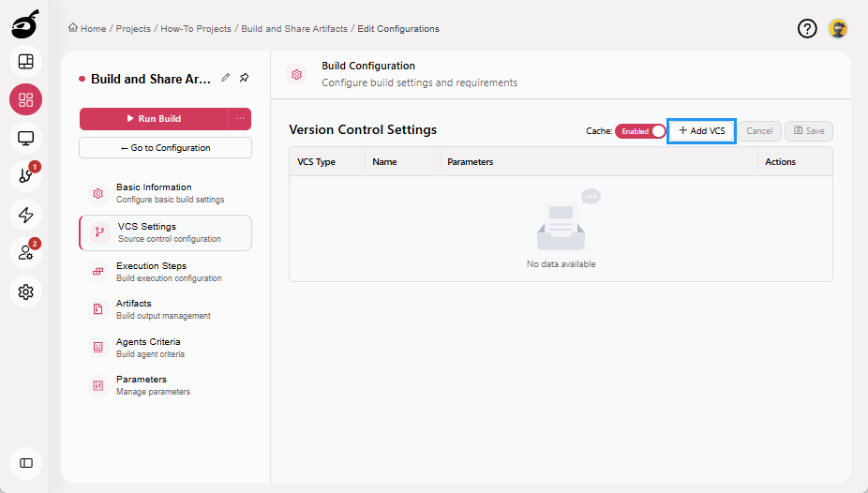Open the dashboard layout icon in sidebar

pyautogui.click(x=25, y=62)
